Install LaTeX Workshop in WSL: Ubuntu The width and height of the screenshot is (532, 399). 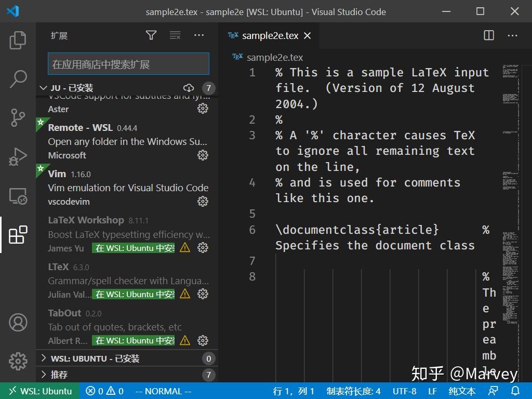coord(134,248)
